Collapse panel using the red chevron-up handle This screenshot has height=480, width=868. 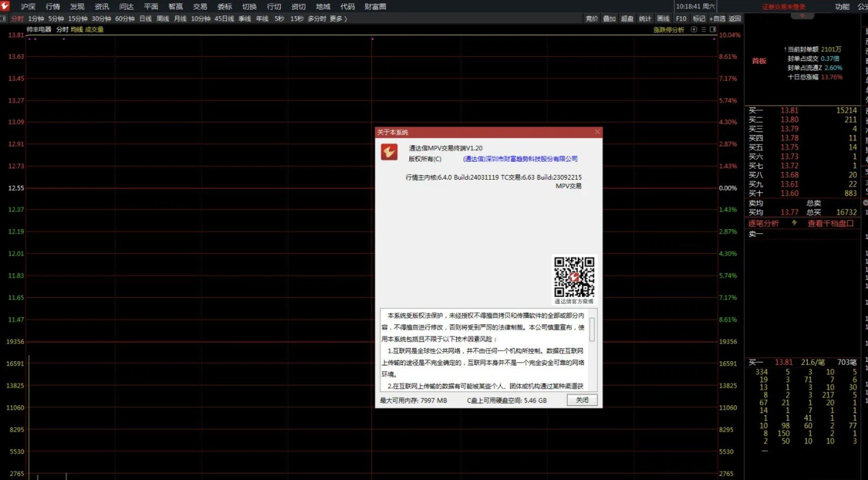pyautogui.click(x=802, y=16)
